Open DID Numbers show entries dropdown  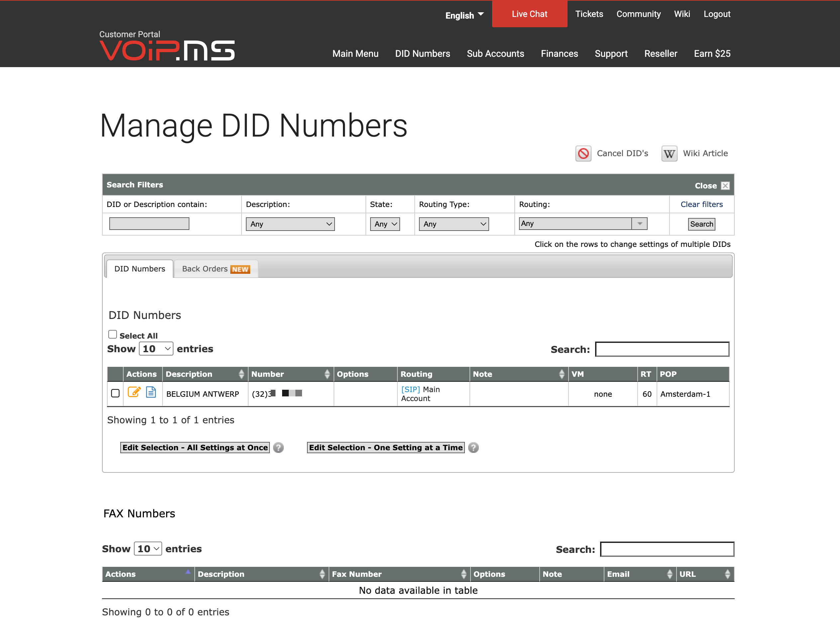156,349
